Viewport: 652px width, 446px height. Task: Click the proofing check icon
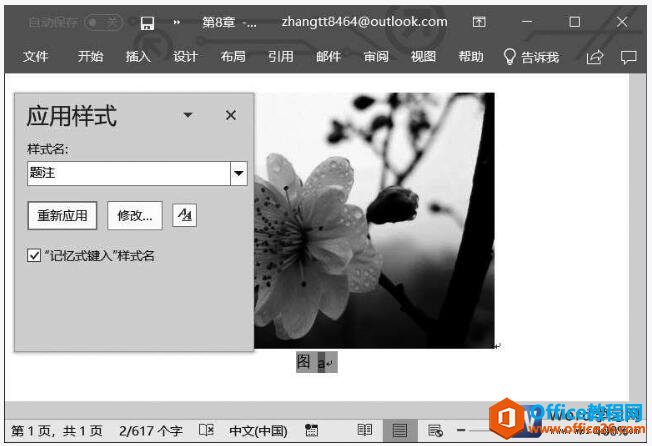[206, 430]
